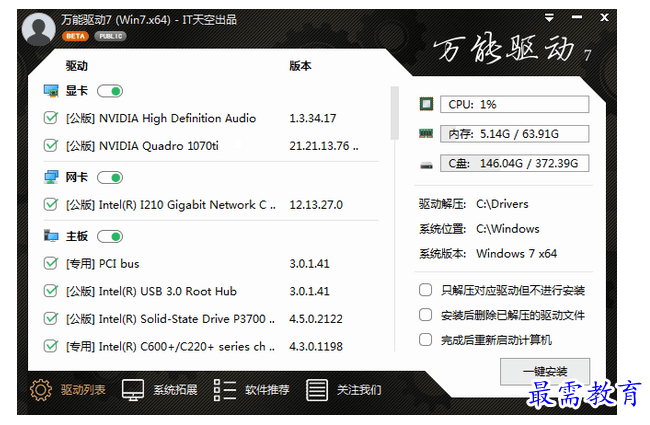Click the 驱动列表 gear icon
650x425 pixels.
coord(41,390)
